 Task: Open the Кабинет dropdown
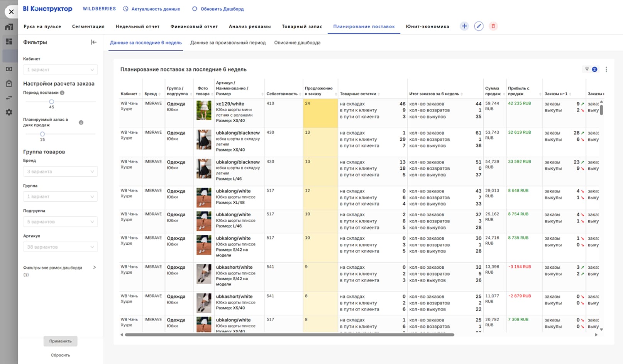tap(60, 70)
